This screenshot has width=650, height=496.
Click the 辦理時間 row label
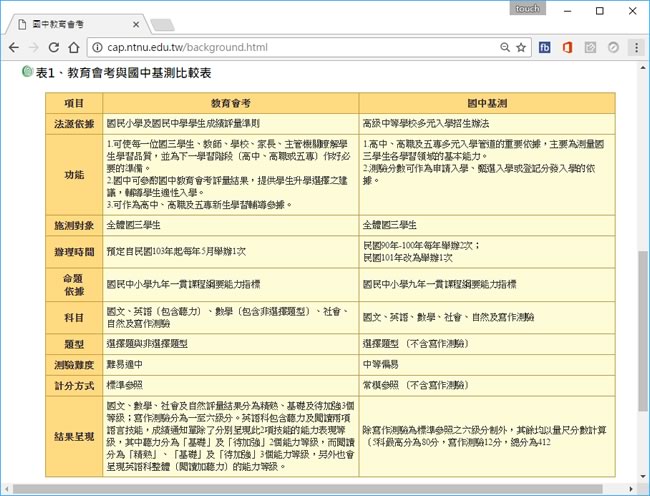click(x=74, y=252)
